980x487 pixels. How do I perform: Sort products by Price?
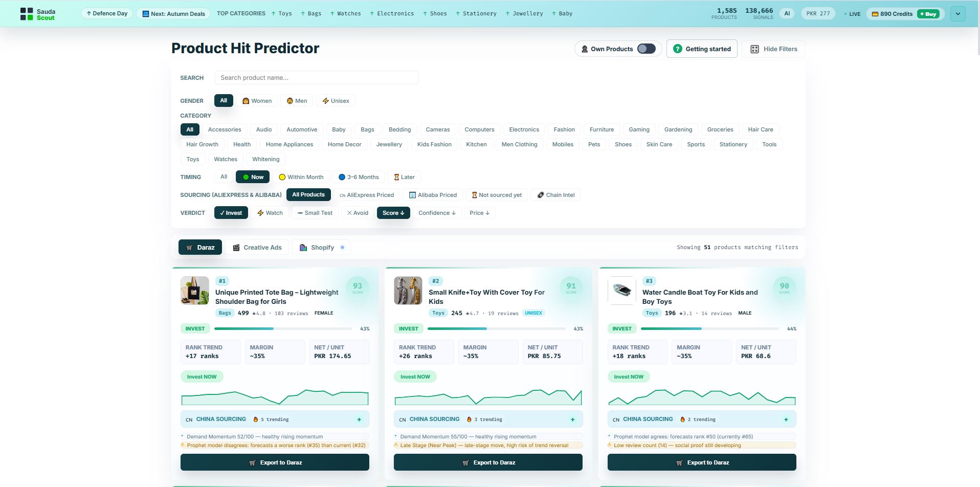click(x=480, y=213)
